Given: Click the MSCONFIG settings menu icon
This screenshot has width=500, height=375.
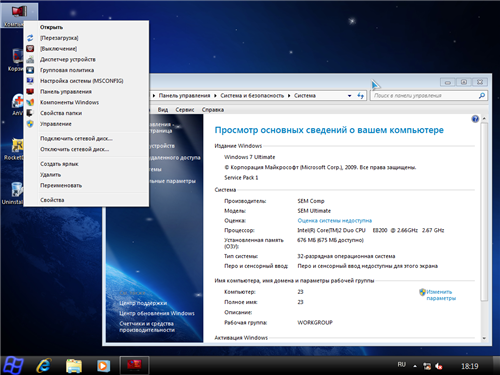Looking at the screenshot, I should click(30, 81).
